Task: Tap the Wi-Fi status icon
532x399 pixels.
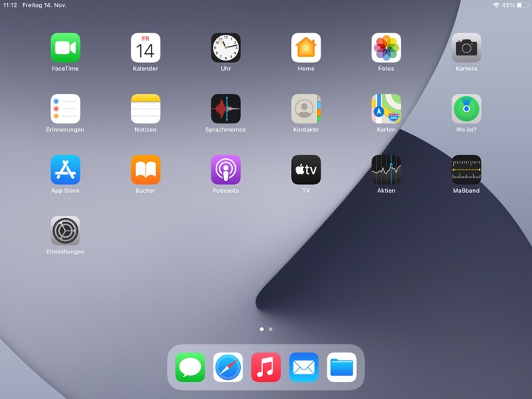Action: pos(496,5)
